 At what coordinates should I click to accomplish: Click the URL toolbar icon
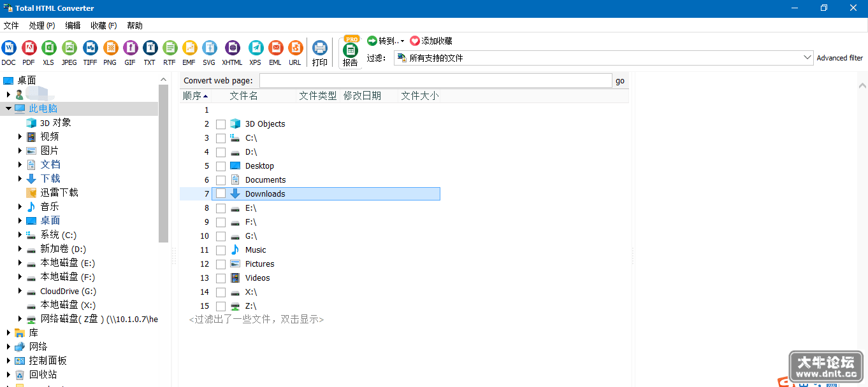point(295,48)
